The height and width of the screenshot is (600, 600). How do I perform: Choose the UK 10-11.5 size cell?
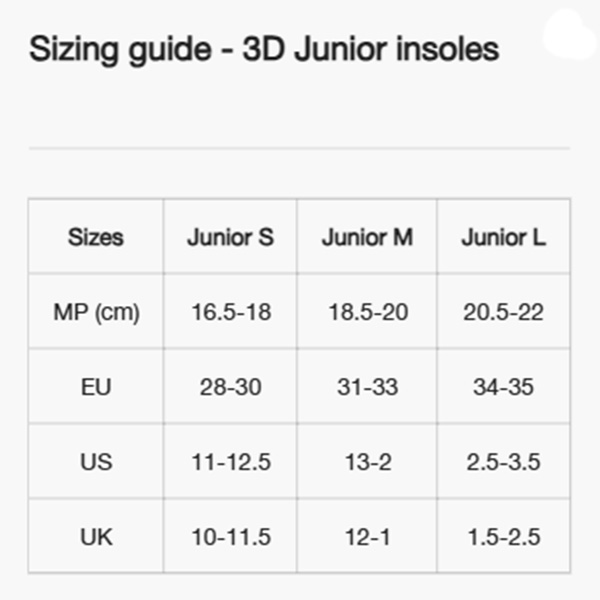pos(230,537)
